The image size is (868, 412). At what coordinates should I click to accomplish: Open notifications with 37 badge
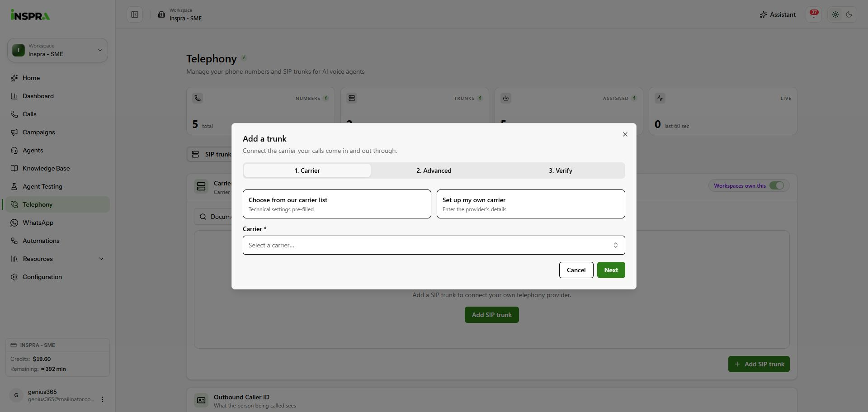[x=814, y=14]
